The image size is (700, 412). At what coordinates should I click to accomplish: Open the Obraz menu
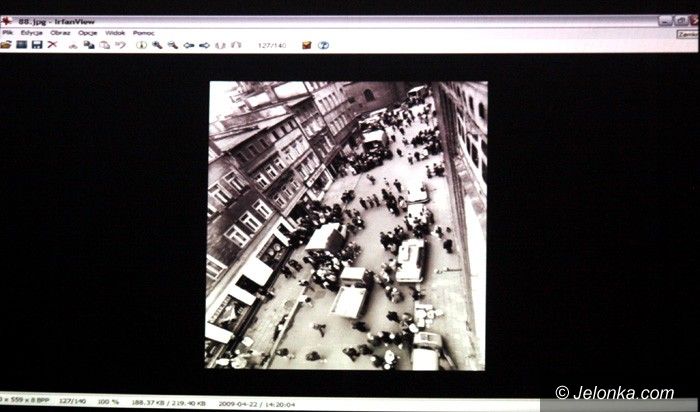click(60, 33)
